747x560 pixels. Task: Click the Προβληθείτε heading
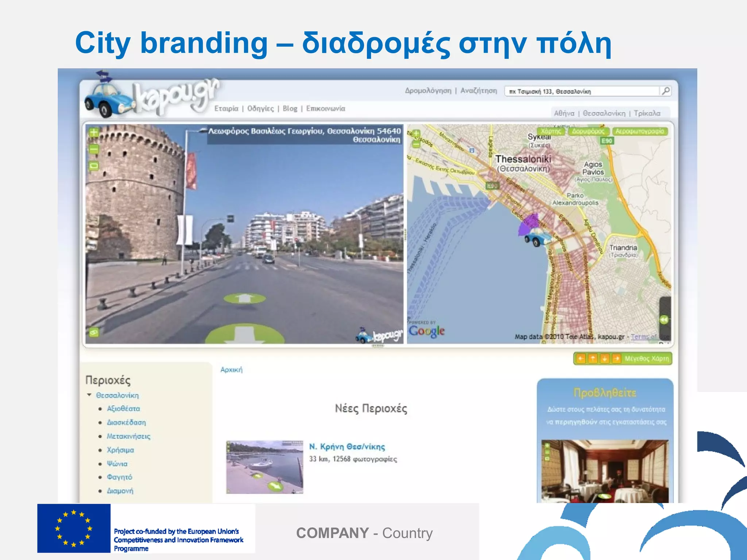coord(605,392)
